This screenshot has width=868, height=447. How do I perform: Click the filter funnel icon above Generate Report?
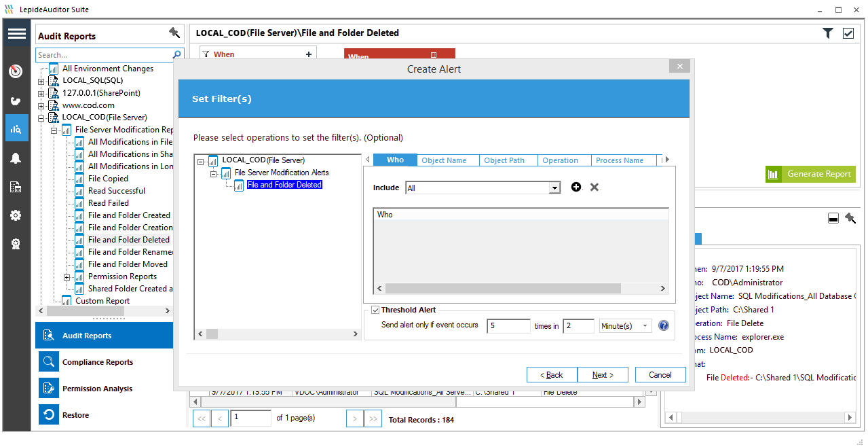827,33
